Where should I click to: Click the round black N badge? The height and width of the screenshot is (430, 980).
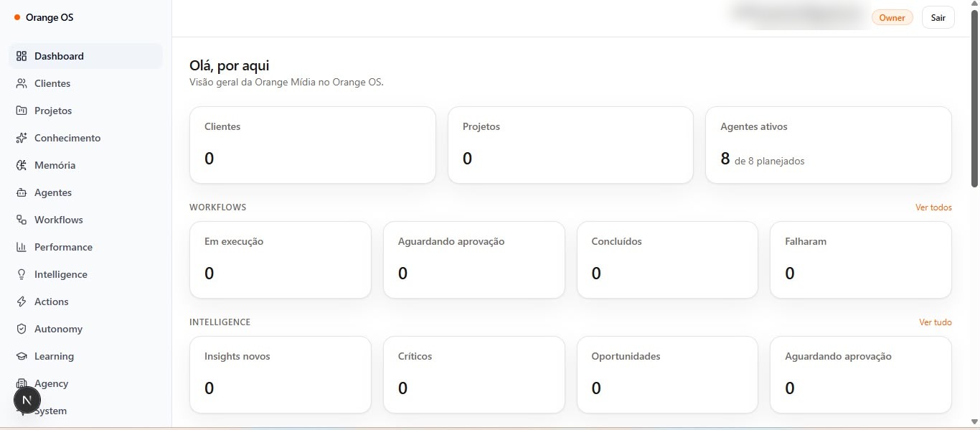pyautogui.click(x=27, y=400)
